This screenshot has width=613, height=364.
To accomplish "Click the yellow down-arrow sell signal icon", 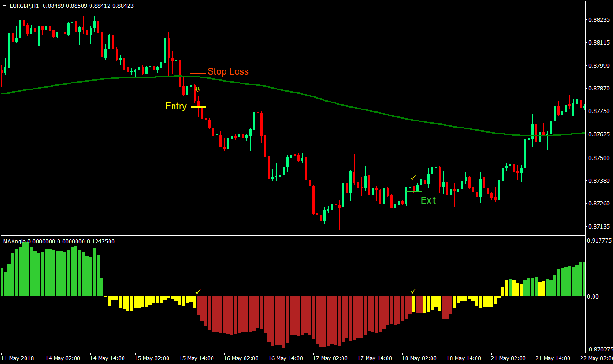I will 197,88.
